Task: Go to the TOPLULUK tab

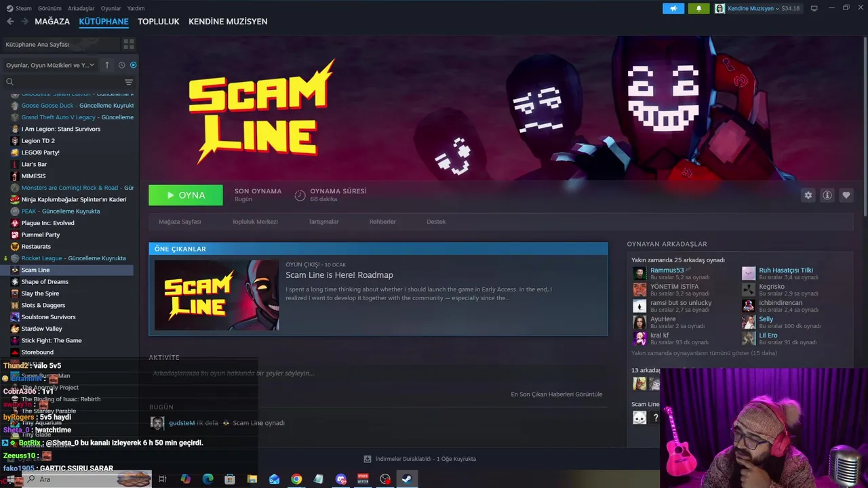Action: point(159,22)
